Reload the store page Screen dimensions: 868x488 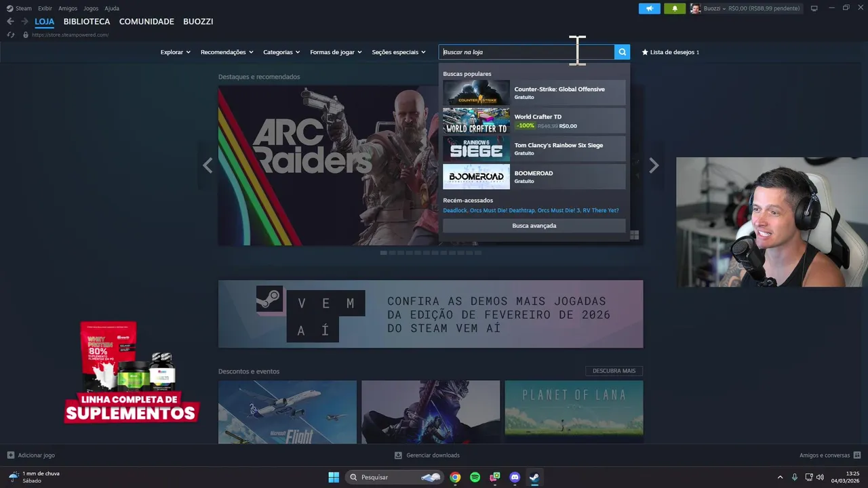[x=11, y=35]
